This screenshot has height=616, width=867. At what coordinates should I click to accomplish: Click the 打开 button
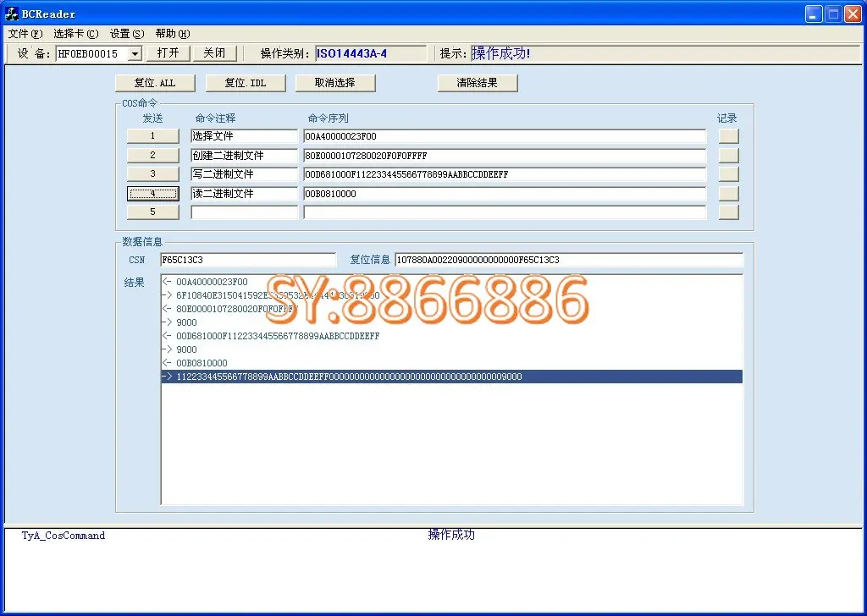168,53
